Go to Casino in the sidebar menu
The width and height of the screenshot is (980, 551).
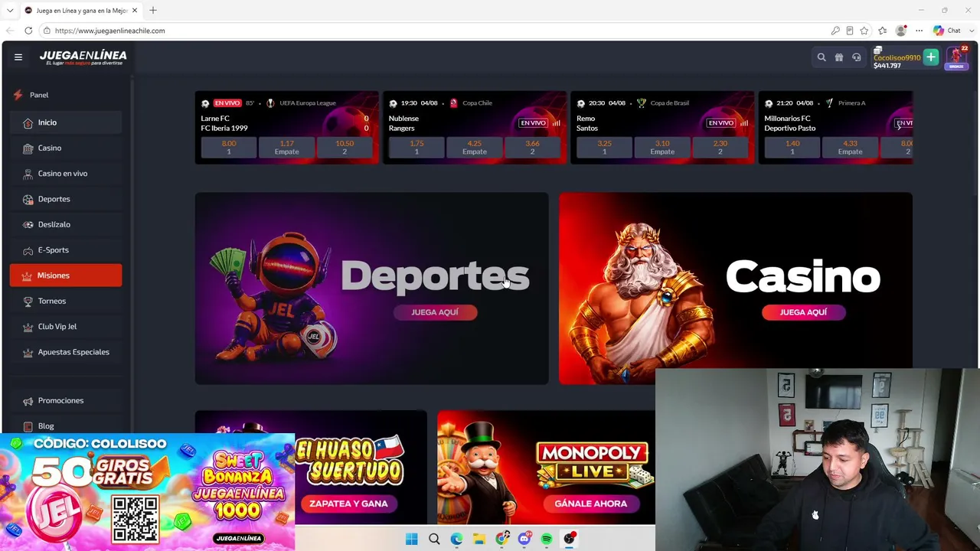66,148
